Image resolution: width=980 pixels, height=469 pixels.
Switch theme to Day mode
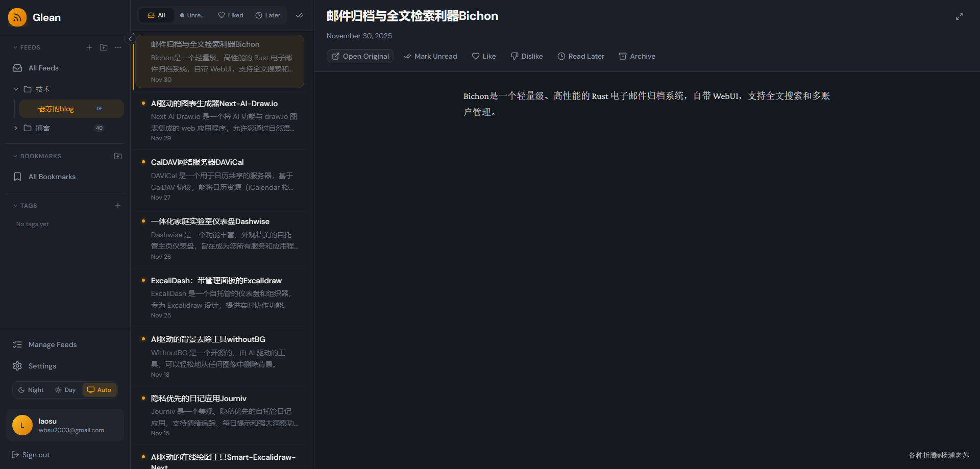[65, 390]
